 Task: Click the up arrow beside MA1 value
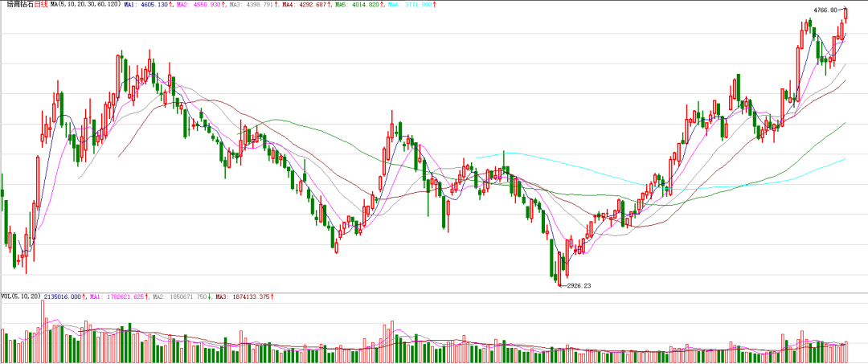[174, 5]
